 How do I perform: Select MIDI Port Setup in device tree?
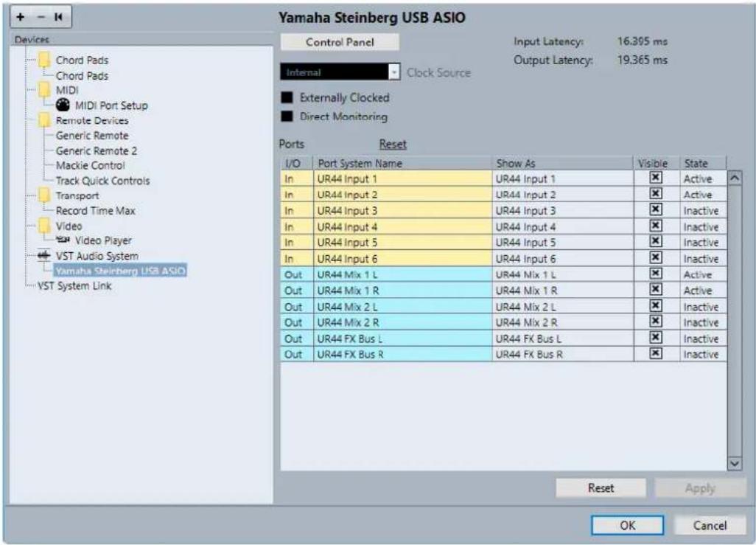tap(111, 105)
